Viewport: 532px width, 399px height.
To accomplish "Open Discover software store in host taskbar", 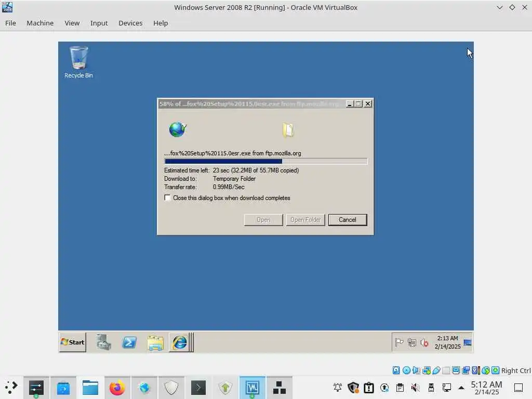I will pos(63,388).
